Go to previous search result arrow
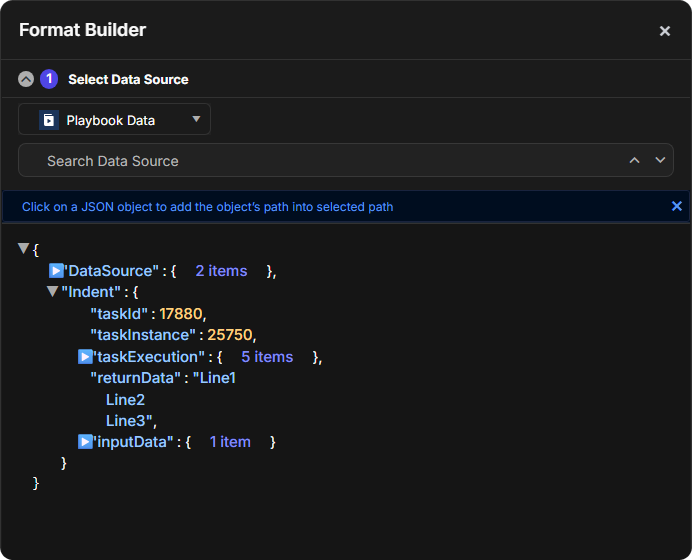692x560 pixels. point(635,160)
